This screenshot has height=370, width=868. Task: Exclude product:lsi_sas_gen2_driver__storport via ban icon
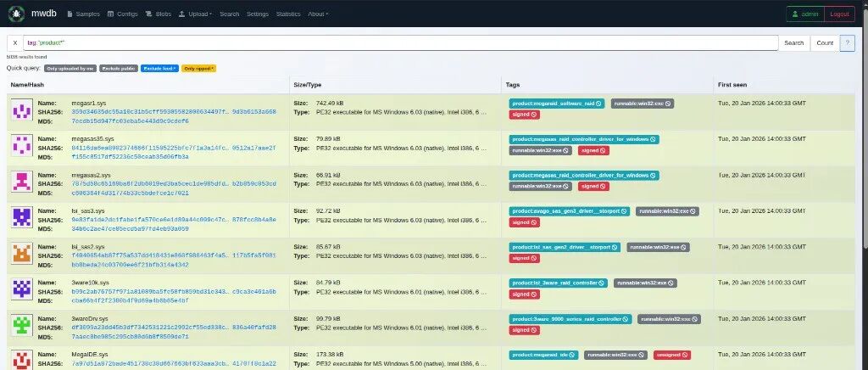tap(615, 247)
